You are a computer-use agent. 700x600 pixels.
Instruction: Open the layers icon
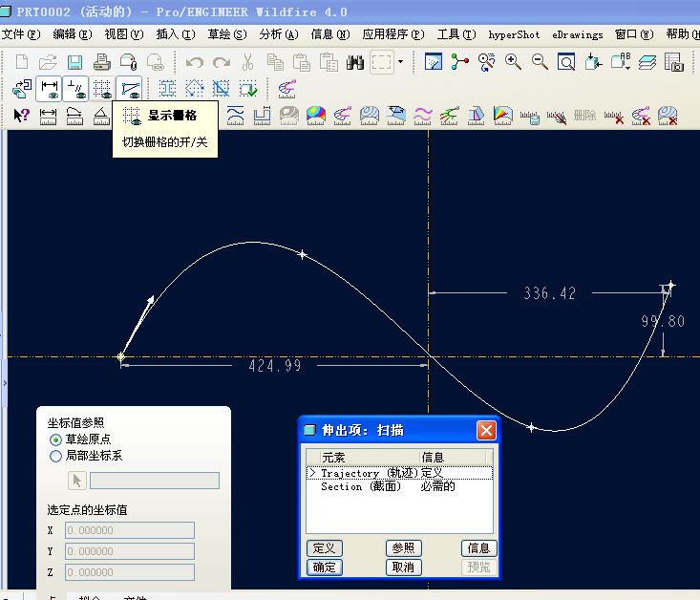(647, 62)
